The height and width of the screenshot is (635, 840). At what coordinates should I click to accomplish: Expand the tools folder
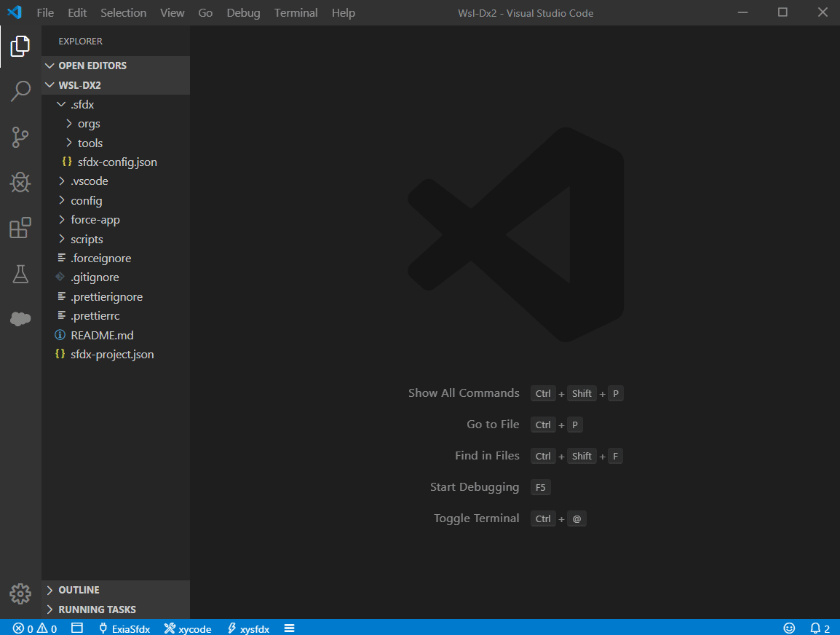pos(116,143)
